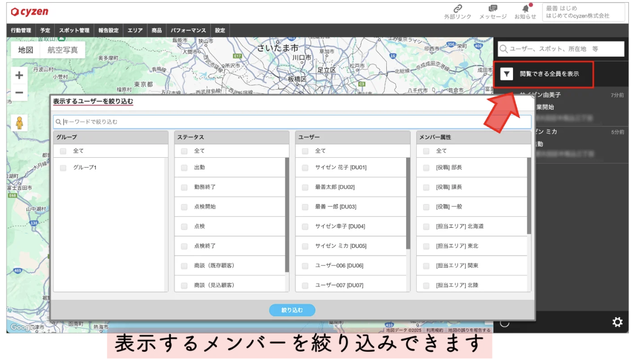Viewport: 637px width, 364px height.
Task: Open the external link (外部リンク) icon
Action: tap(458, 9)
